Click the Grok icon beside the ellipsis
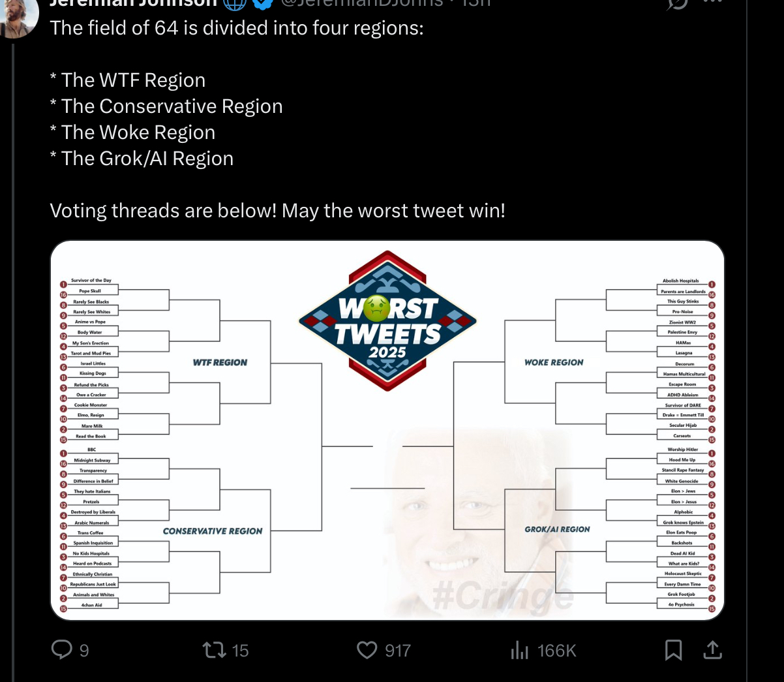Viewport: 784px width, 682px height. click(677, 3)
